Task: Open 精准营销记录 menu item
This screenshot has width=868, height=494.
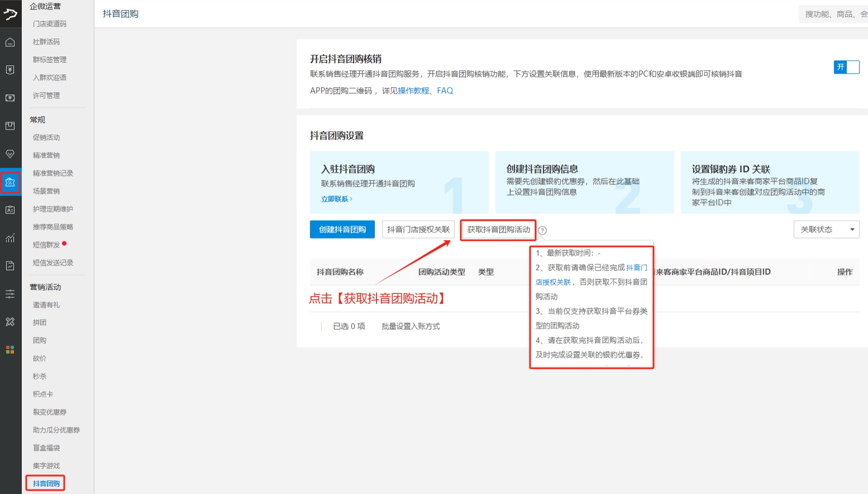Action: 53,173
